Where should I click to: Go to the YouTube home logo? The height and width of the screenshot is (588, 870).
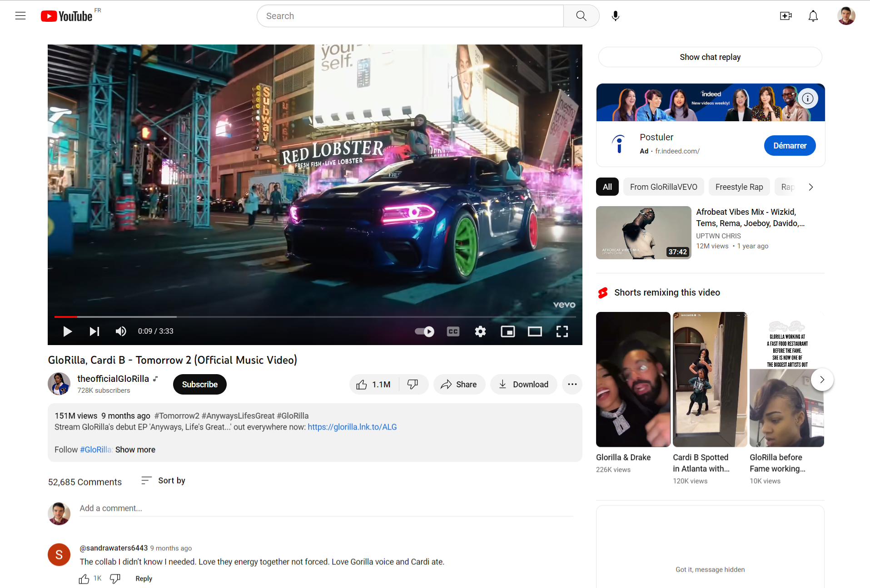pos(67,16)
